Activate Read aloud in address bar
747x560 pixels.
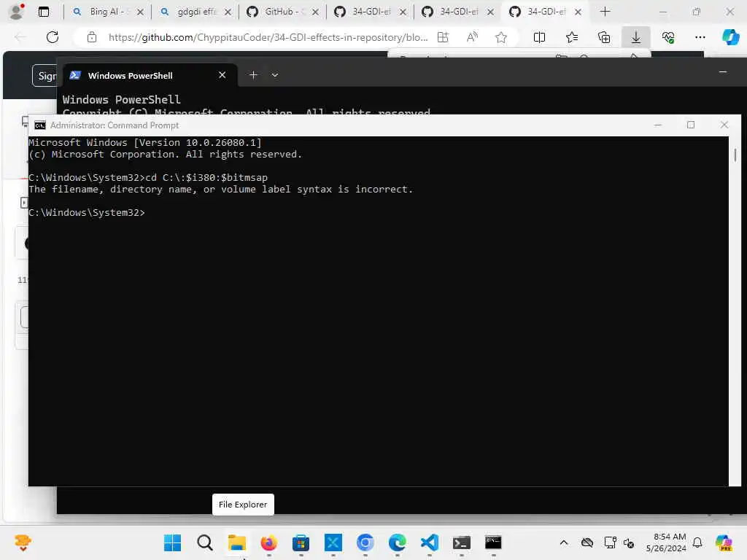(x=472, y=37)
